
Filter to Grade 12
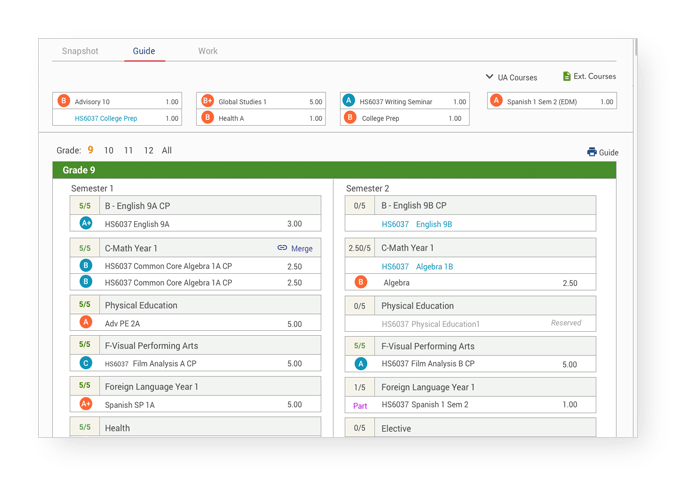click(149, 150)
